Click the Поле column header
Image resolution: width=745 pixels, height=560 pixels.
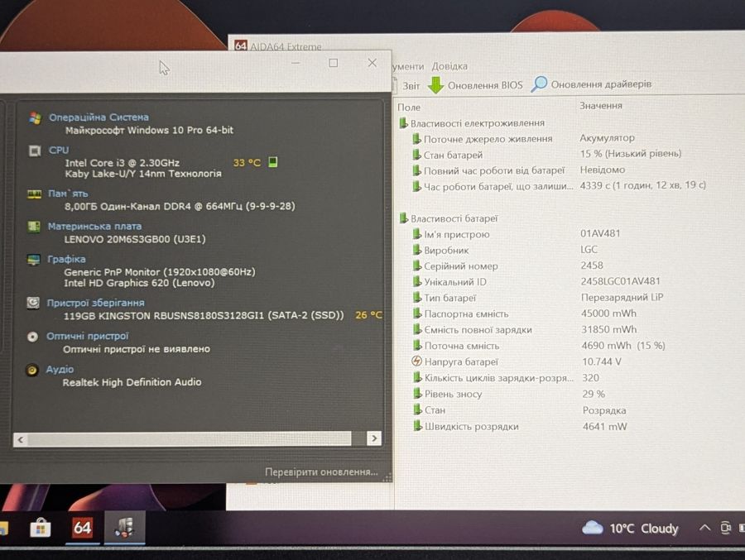pos(409,108)
